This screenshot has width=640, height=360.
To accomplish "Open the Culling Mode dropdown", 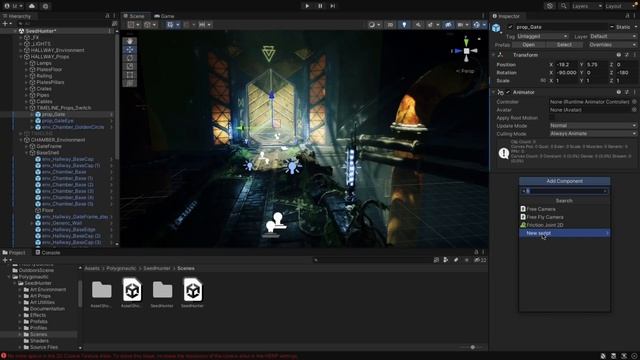I will coord(593,134).
